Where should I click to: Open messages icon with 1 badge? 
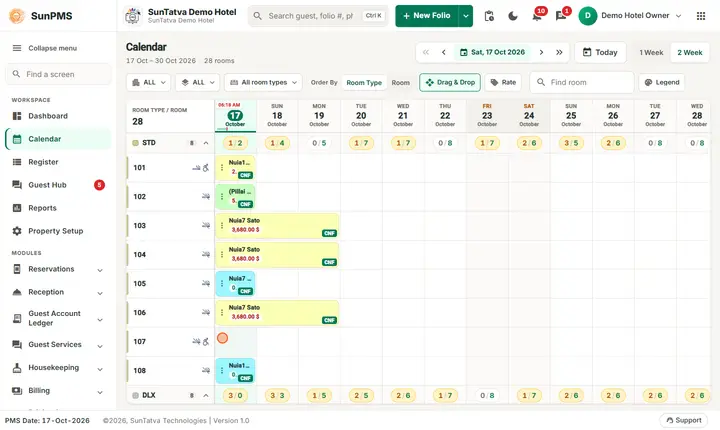point(560,16)
